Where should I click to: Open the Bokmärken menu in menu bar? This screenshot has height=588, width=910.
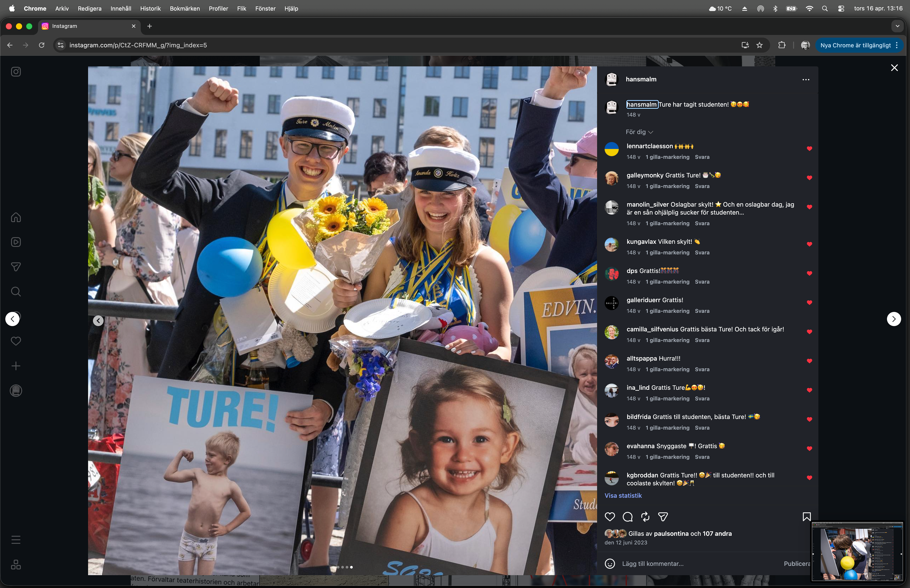coord(184,8)
